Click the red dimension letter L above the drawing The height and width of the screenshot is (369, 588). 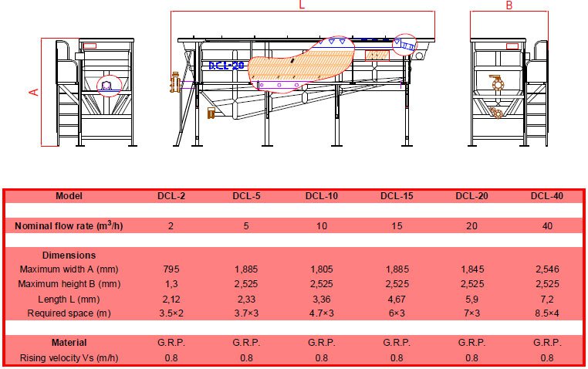(x=302, y=5)
